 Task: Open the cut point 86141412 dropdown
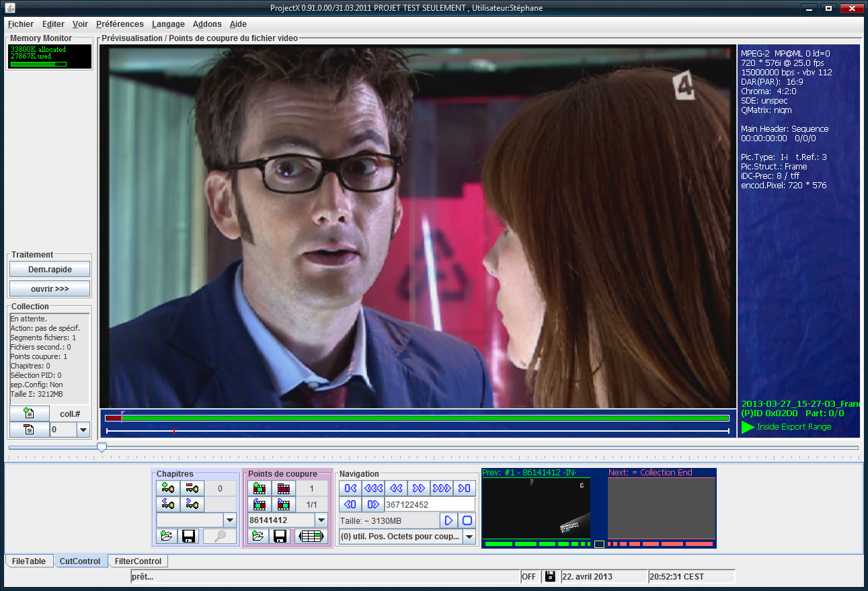click(321, 520)
